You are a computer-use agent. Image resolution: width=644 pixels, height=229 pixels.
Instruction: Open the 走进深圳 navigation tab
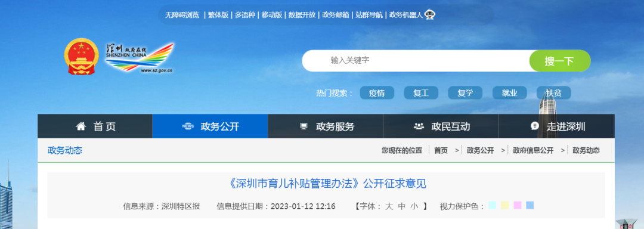(x=556, y=126)
